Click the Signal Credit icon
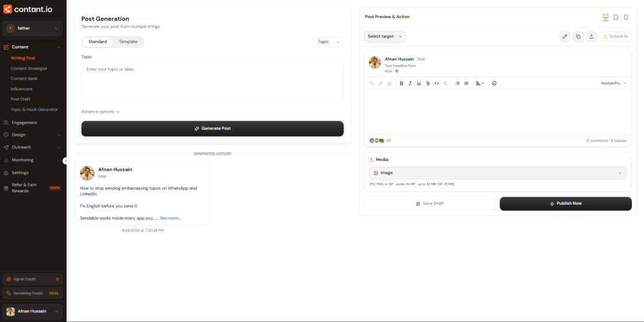The width and height of the screenshot is (644, 322). point(8,279)
